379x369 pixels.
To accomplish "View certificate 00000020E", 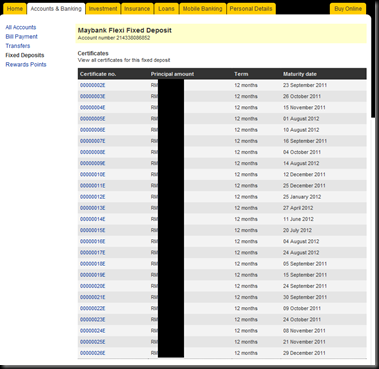I will click(x=93, y=286).
